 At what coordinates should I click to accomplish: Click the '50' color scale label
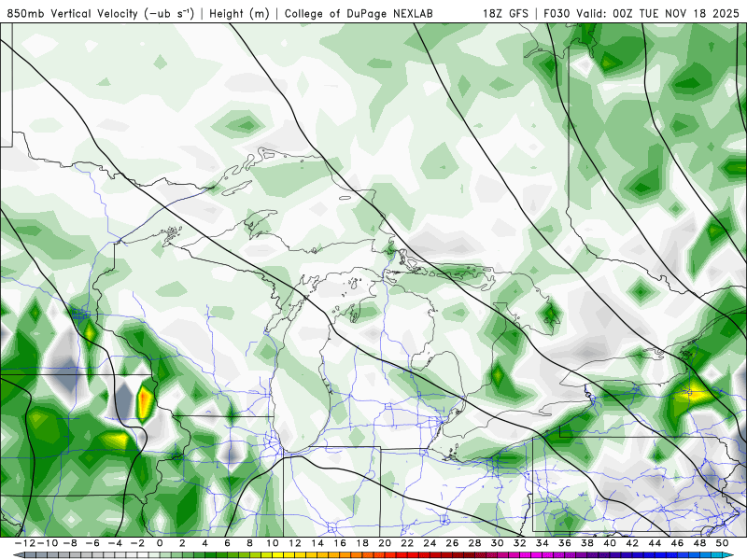pyautogui.click(x=722, y=543)
